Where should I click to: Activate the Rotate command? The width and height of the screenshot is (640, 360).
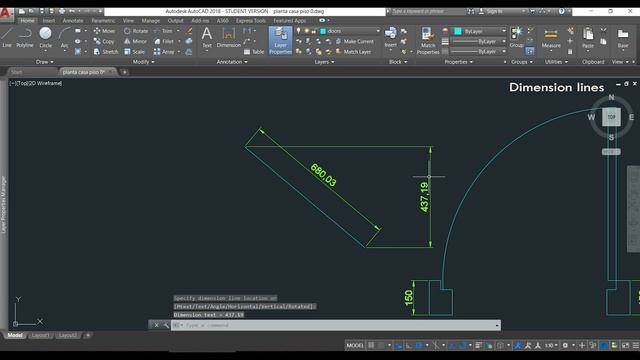pyautogui.click(x=136, y=31)
